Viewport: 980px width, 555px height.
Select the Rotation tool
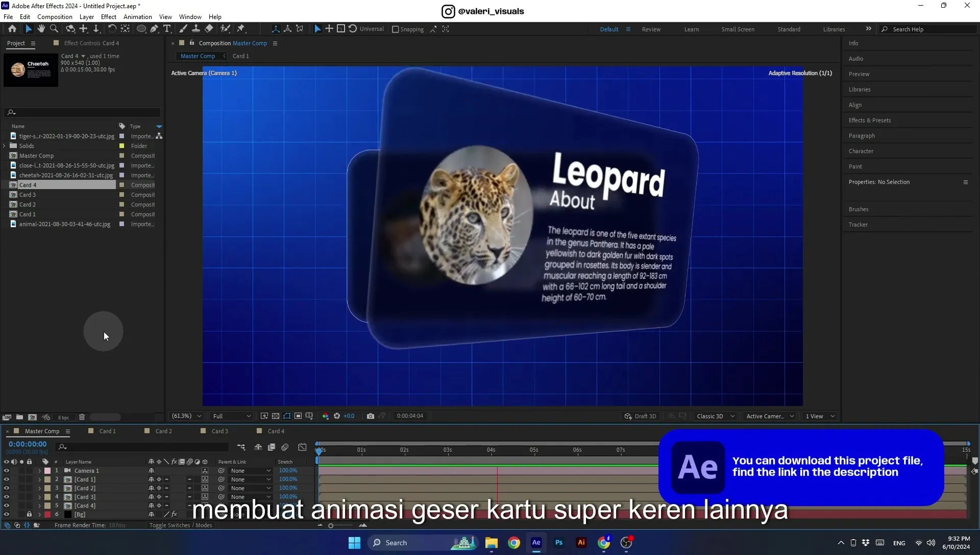click(112, 29)
